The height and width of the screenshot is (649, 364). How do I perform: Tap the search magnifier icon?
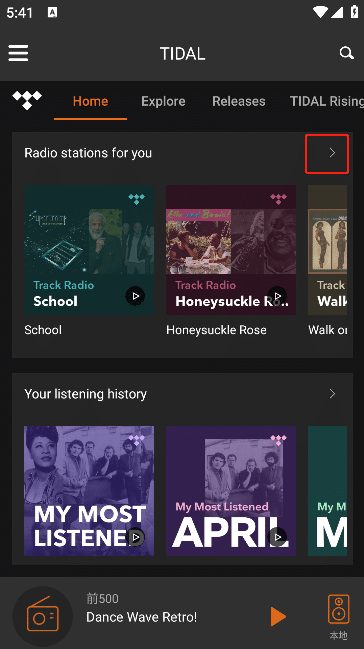(x=346, y=53)
